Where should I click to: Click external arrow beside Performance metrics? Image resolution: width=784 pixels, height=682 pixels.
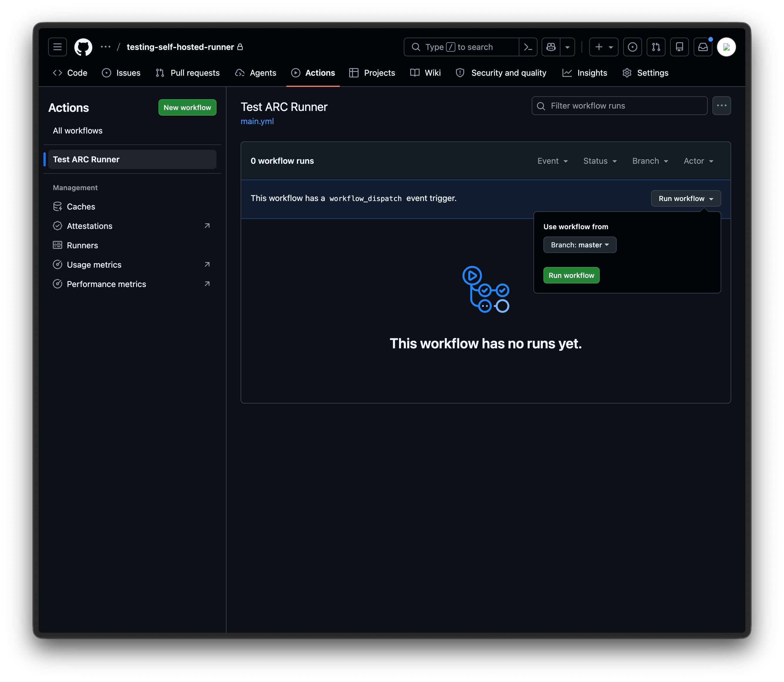[x=207, y=284]
